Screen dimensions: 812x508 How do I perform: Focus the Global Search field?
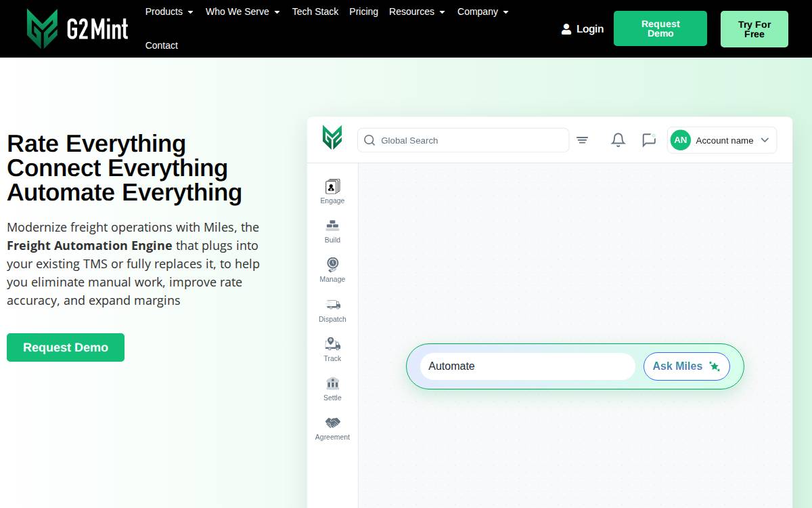463,140
